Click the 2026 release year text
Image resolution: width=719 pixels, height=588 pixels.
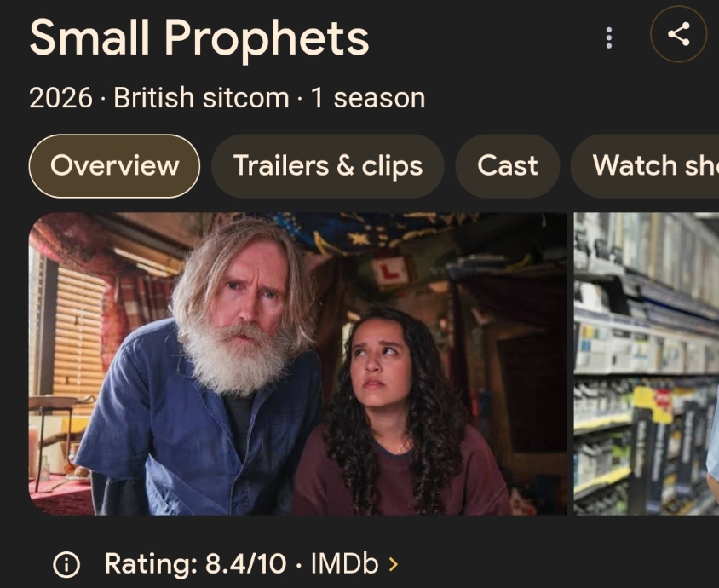pos(60,98)
